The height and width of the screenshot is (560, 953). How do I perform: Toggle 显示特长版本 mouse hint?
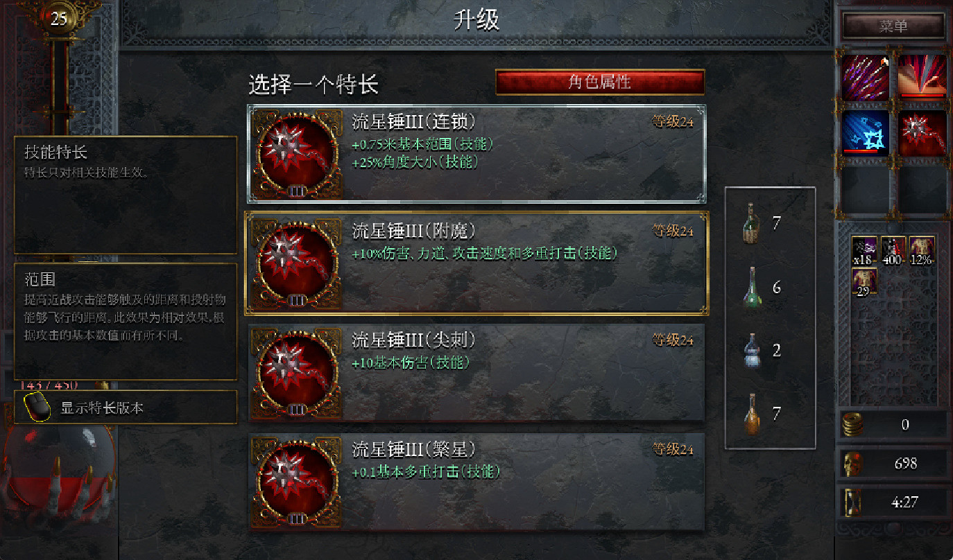(126, 408)
